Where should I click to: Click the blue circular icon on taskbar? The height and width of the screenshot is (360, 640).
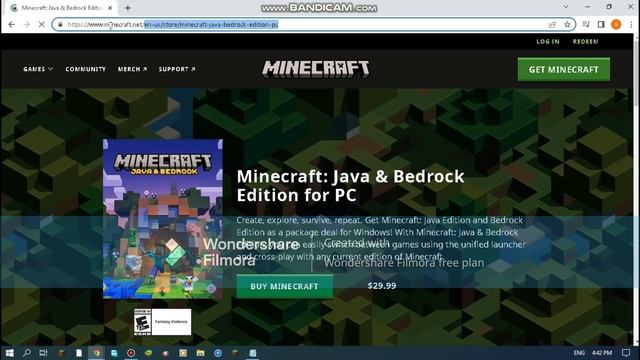point(218,353)
